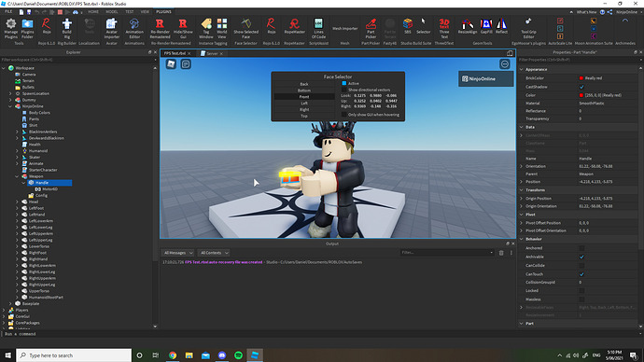Open the three-dots menu in viewport
Image resolution: width=644 pixels, height=362 pixels.
tap(505, 64)
